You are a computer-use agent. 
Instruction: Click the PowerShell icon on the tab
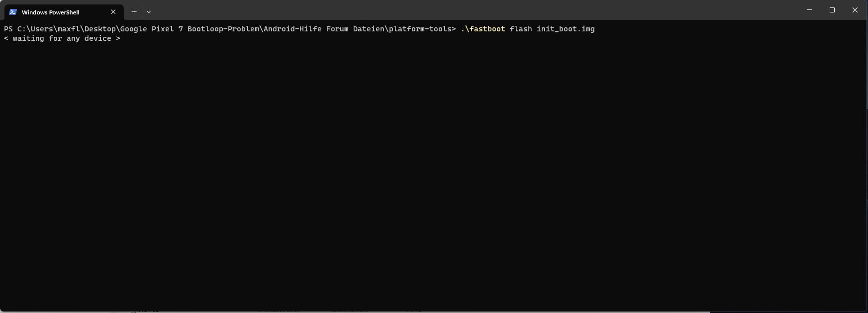[13, 12]
